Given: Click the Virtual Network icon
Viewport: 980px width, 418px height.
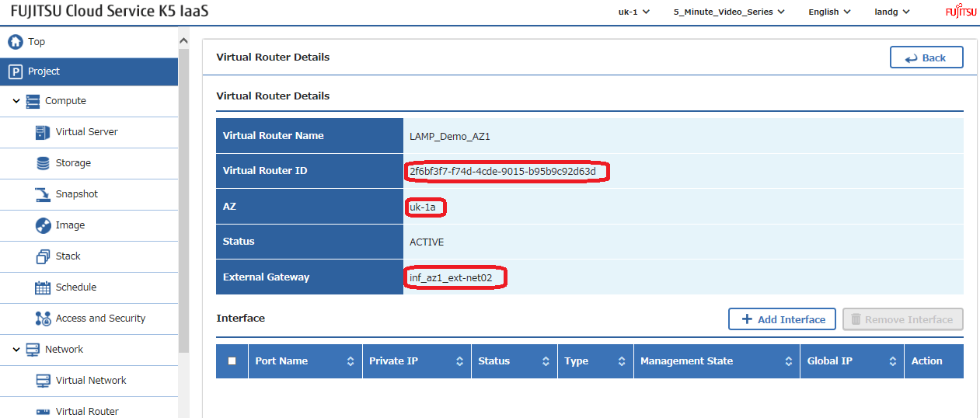Looking at the screenshot, I should [43, 381].
